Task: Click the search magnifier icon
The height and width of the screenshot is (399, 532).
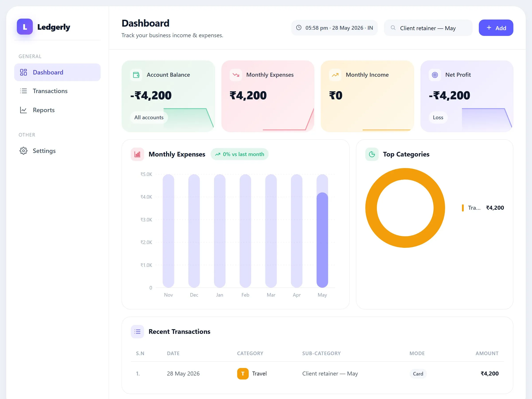Action: pos(393,28)
